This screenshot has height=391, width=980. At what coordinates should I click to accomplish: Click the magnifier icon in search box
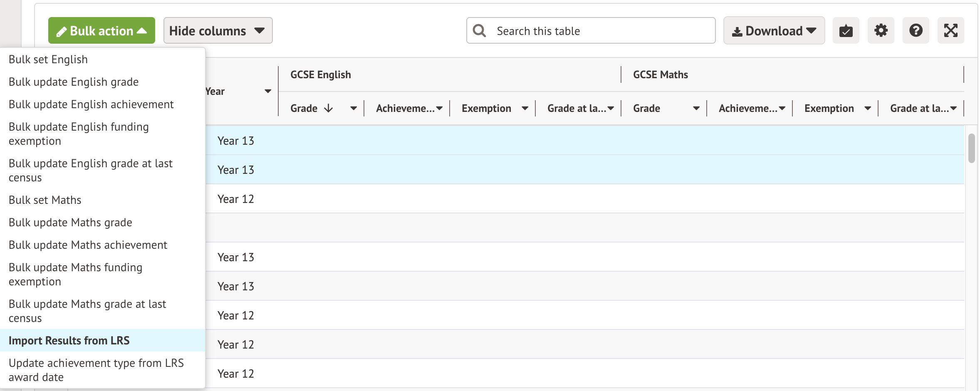point(480,31)
